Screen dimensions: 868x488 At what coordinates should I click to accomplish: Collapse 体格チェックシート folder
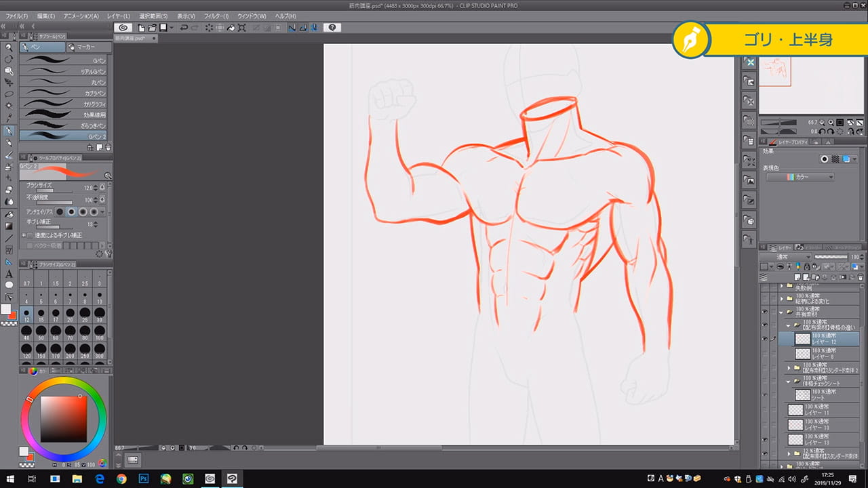coord(788,382)
